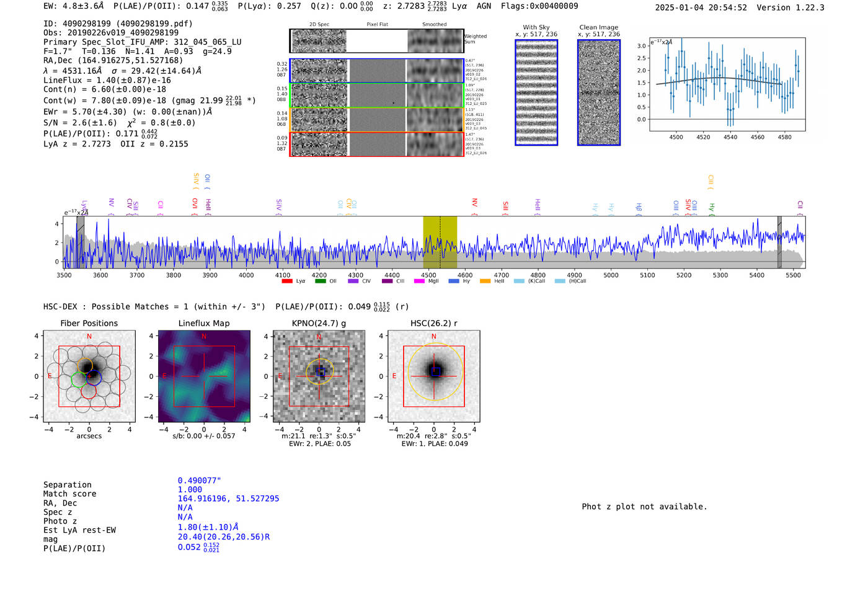Click the Weighted Sum 2D spectrum row
This screenshot has width=868, height=591.
tap(377, 41)
